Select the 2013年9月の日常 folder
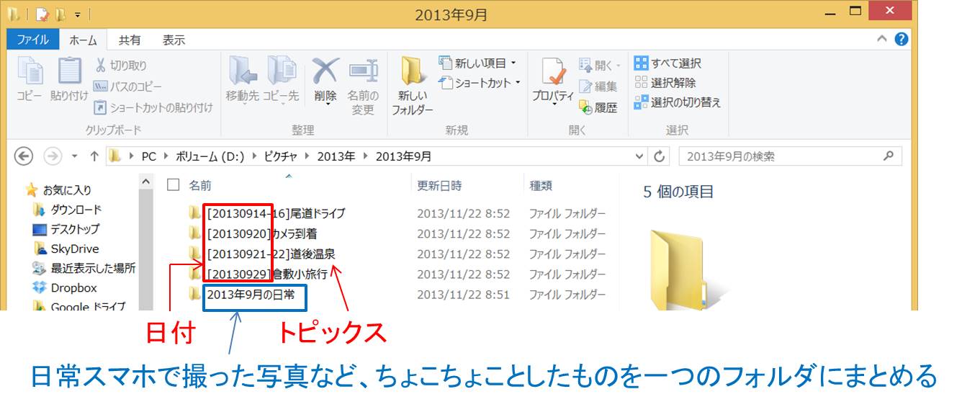 click(x=243, y=294)
